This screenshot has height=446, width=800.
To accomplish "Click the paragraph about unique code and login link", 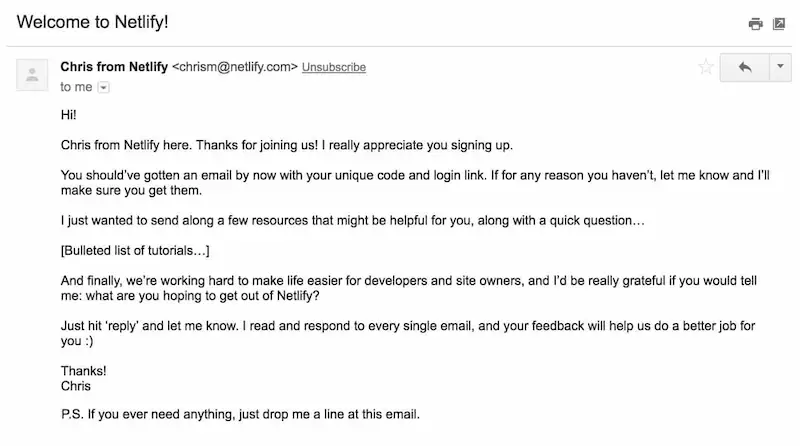I will (412, 183).
